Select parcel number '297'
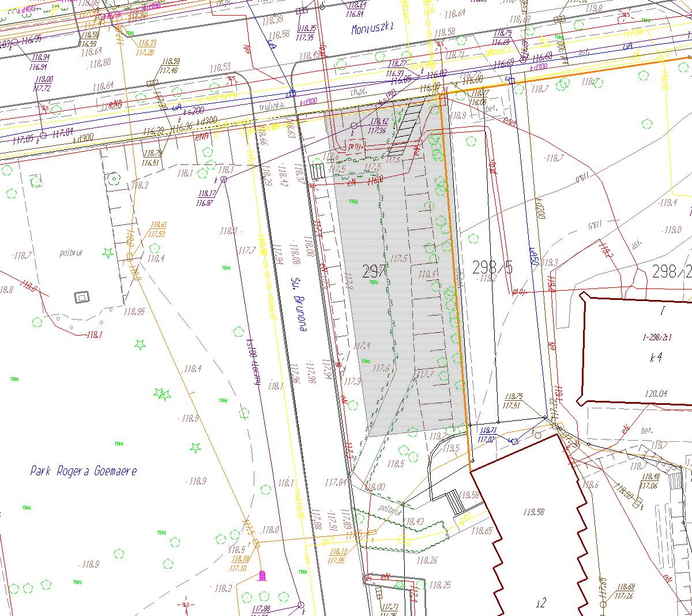Image resolution: width=692 pixels, height=616 pixels. 373,271
